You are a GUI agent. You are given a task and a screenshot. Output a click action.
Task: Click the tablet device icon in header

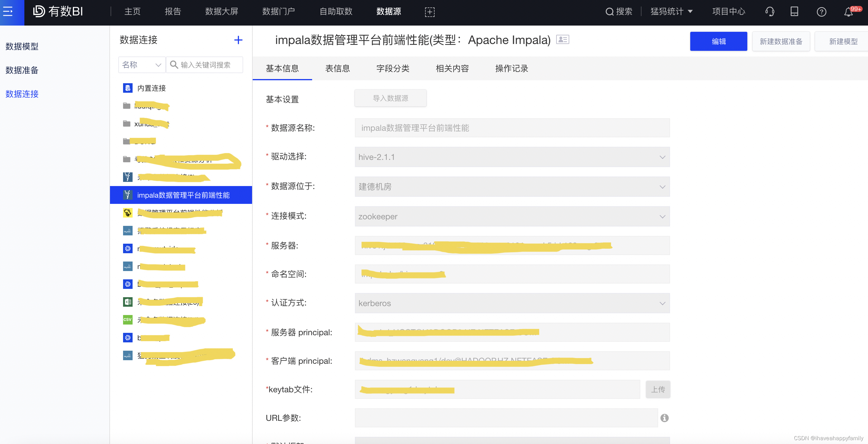(794, 12)
